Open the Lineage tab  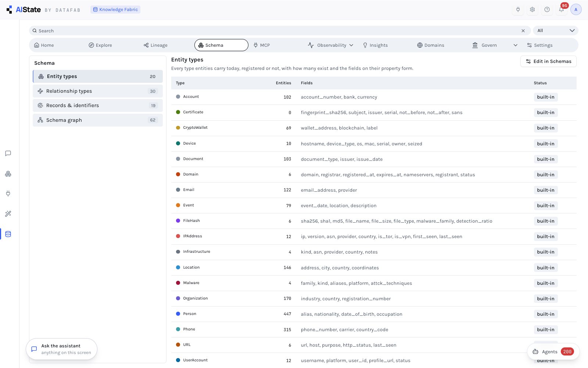155,45
